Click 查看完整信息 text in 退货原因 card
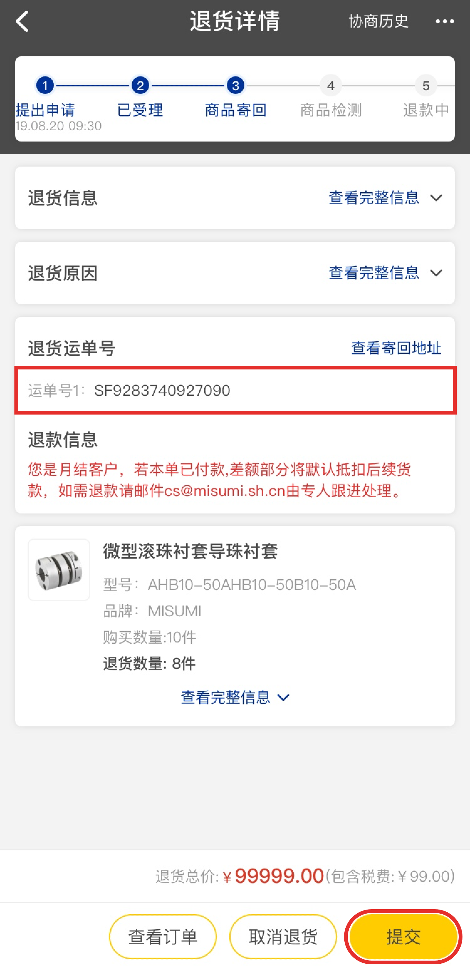Screen dimensions: 470x980 374,273
